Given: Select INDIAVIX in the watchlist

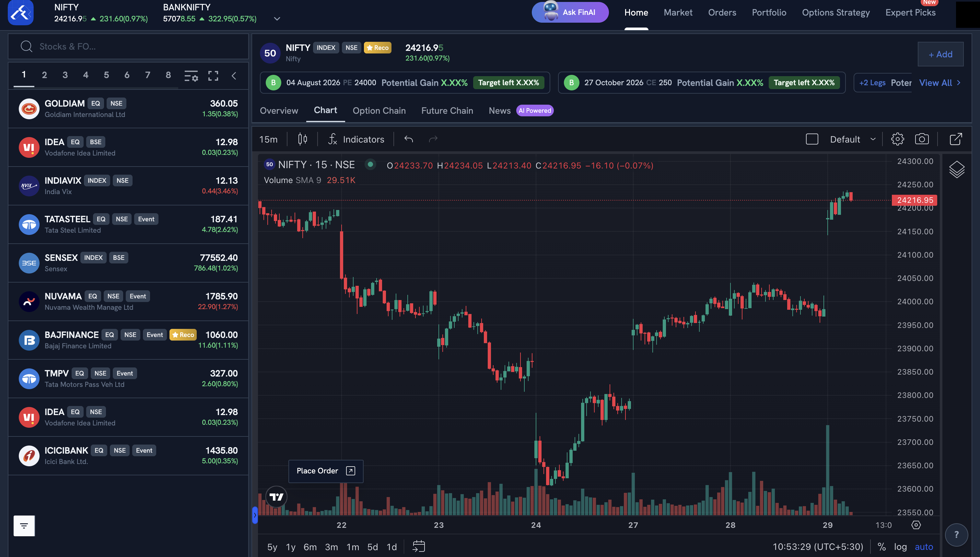Looking at the screenshot, I should (x=128, y=186).
